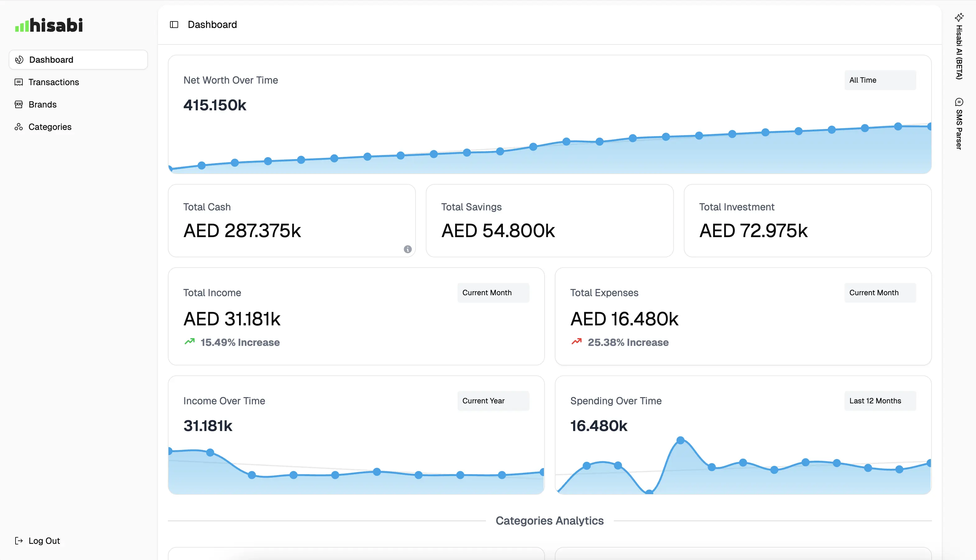Image resolution: width=976 pixels, height=560 pixels.
Task: Open Hisabi AI sparkle icon
Action: [x=959, y=17]
